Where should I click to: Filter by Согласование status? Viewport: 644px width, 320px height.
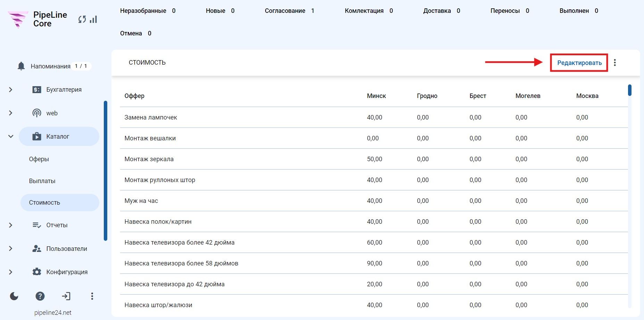click(x=290, y=11)
